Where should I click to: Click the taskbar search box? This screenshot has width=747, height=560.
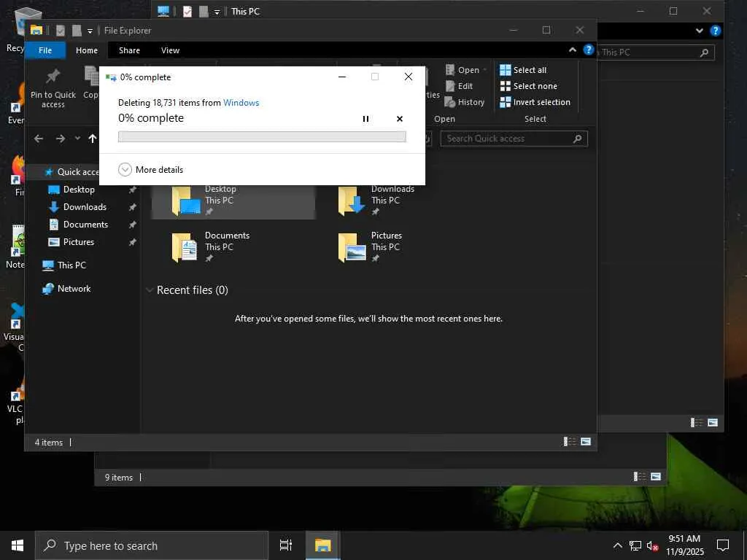tap(152, 545)
